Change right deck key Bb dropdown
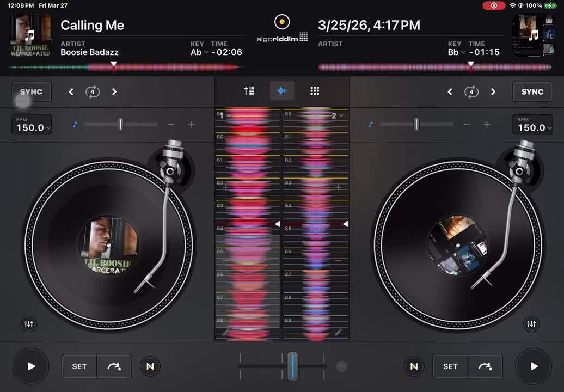 pos(456,52)
